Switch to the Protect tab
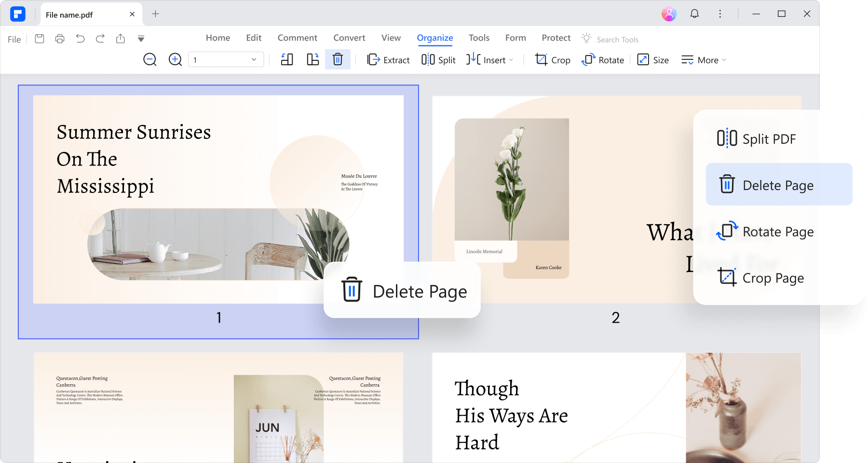 [556, 38]
